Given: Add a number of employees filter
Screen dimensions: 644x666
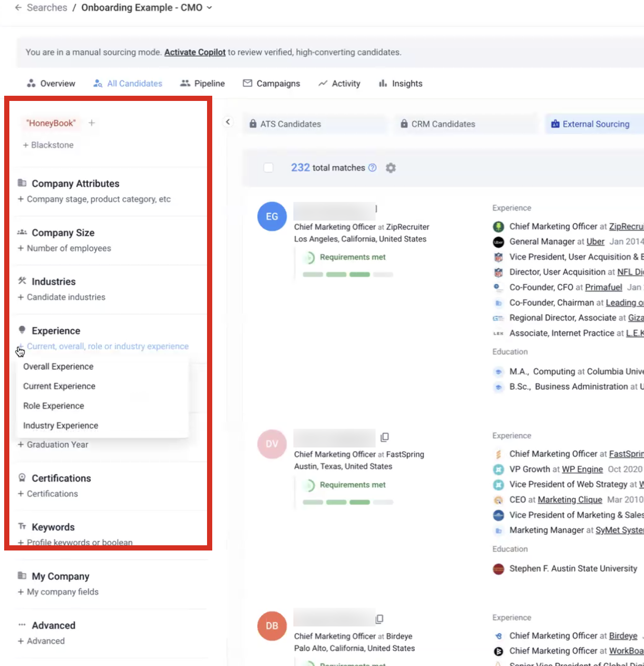Looking at the screenshot, I should 65,248.
